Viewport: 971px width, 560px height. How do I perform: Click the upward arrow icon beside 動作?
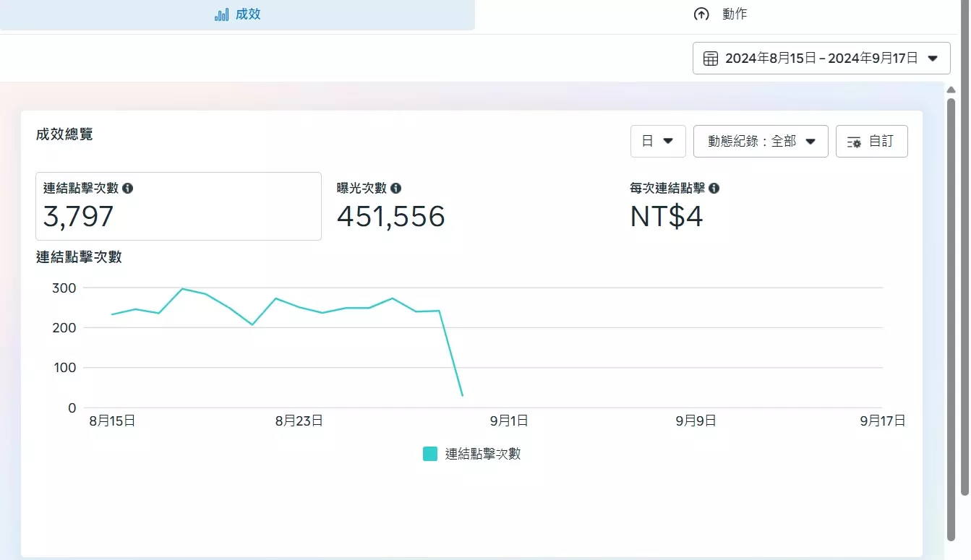701,14
